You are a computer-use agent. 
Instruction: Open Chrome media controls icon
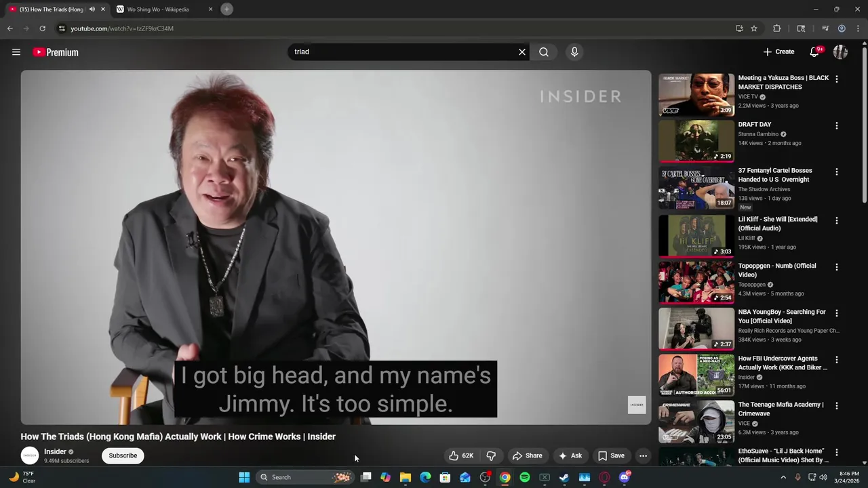[825, 28]
